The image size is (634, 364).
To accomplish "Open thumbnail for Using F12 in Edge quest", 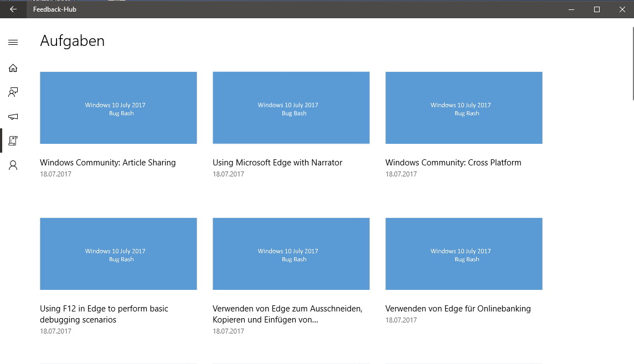I will click(118, 254).
